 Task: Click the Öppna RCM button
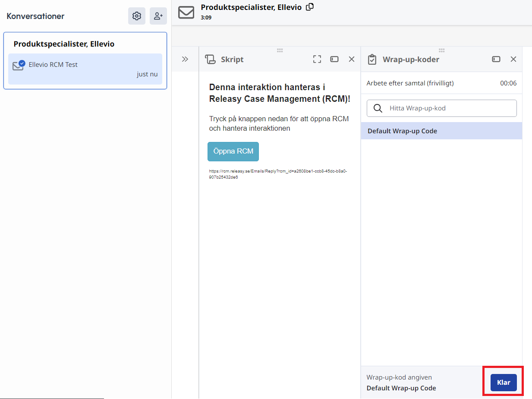[x=233, y=151]
